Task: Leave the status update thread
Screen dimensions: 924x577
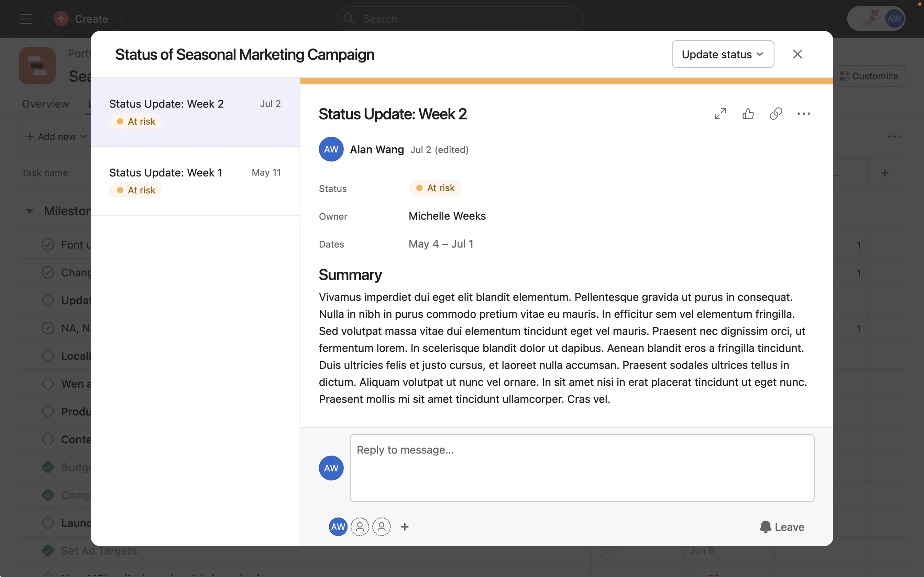Action: (x=782, y=527)
